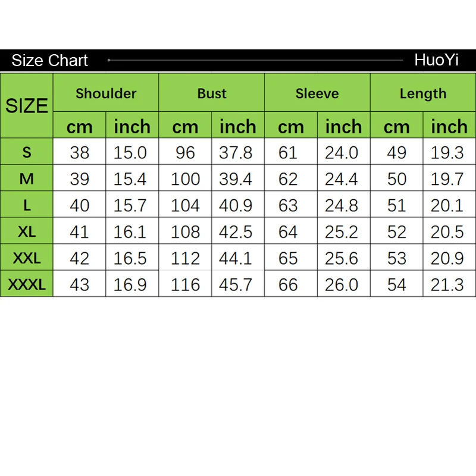Click the XXXL size row label

27,284
